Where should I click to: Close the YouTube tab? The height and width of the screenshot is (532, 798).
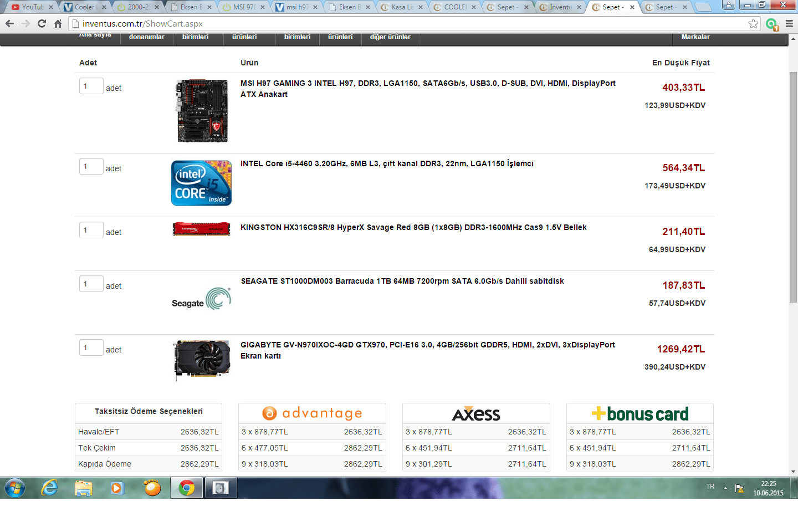(x=51, y=7)
